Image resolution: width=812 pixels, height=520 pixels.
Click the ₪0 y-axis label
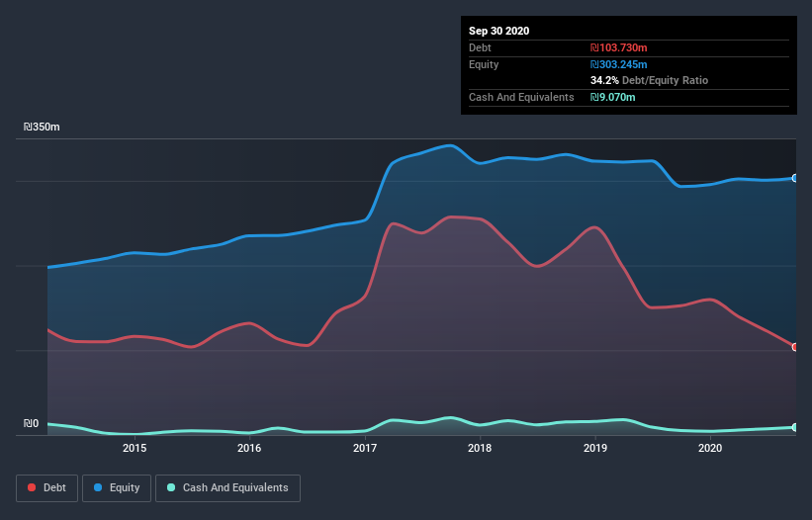click(31, 424)
